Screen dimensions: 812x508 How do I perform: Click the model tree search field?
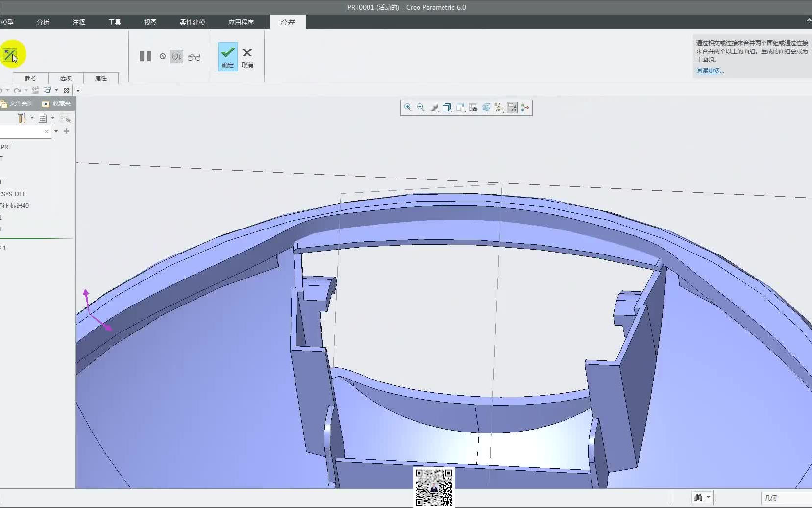coord(22,131)
